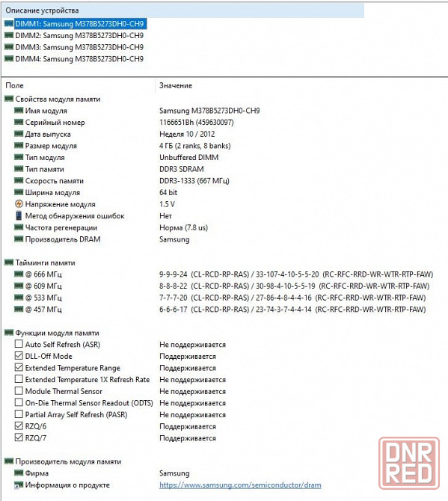448x501 pixels.
Task: Select the DIMM2 memory chip icon
Action: pyautogui.click(x=9, y=35)
